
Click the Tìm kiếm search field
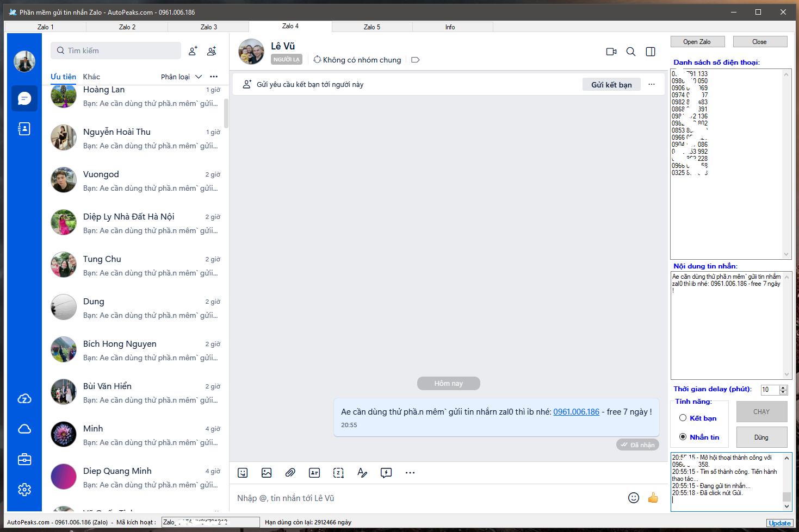pyautogui.click(x=116, y=51)
